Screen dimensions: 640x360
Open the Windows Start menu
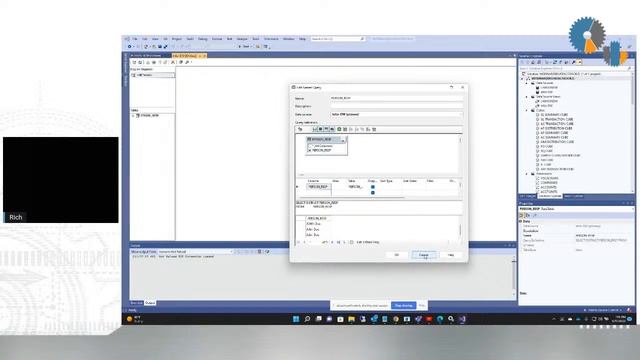click(296, 319)
